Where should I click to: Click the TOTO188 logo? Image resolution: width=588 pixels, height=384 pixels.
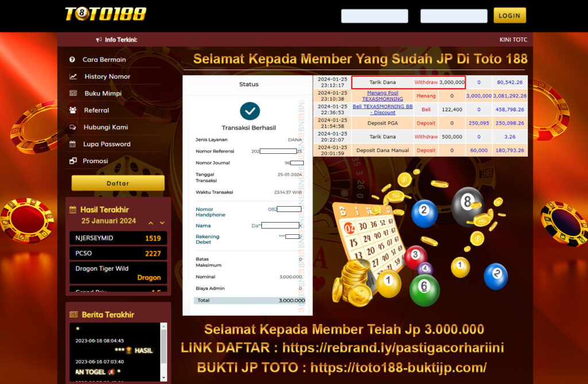pos(106,14)
